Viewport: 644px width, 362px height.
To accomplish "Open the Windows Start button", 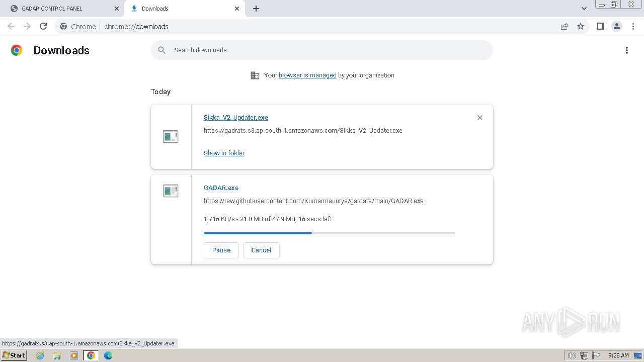I will (14, 355).
